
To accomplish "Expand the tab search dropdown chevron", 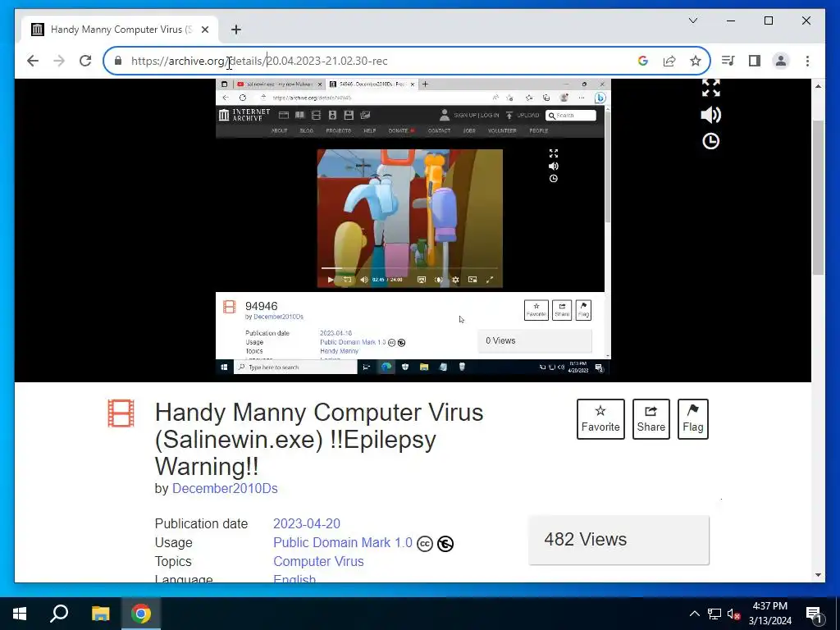I will [692, 21].
